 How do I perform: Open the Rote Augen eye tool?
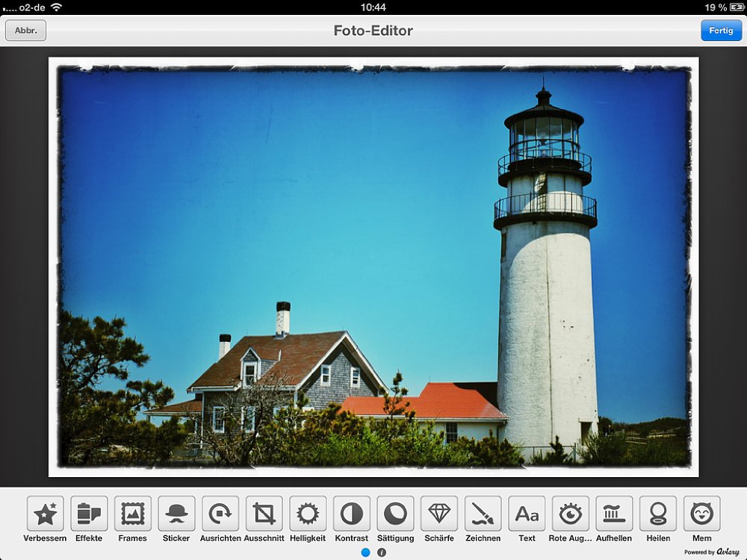coord(571,514)
